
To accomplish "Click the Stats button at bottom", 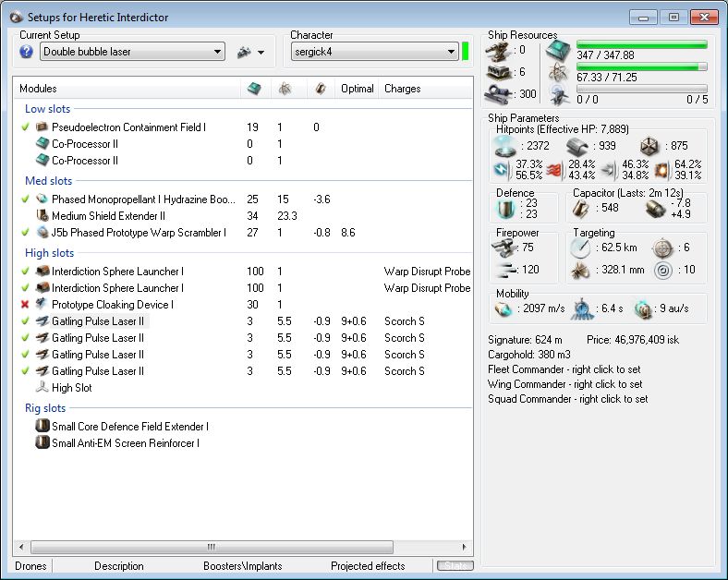I will (x=455, y=565).
